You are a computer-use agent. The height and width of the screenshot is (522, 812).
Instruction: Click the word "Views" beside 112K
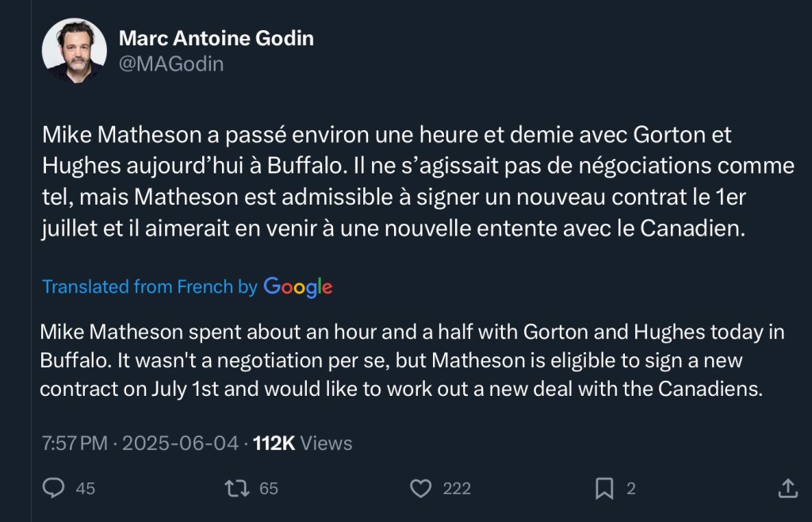(x=326, y=443)
